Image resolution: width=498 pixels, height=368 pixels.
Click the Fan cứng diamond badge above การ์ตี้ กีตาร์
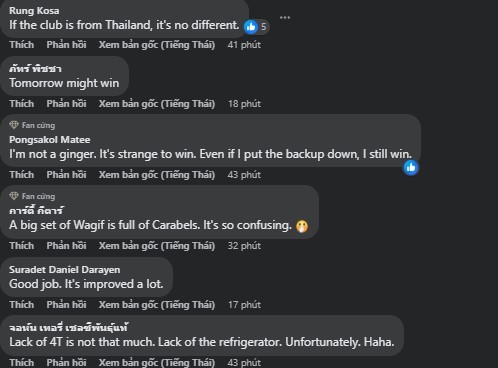pos(14,196)
